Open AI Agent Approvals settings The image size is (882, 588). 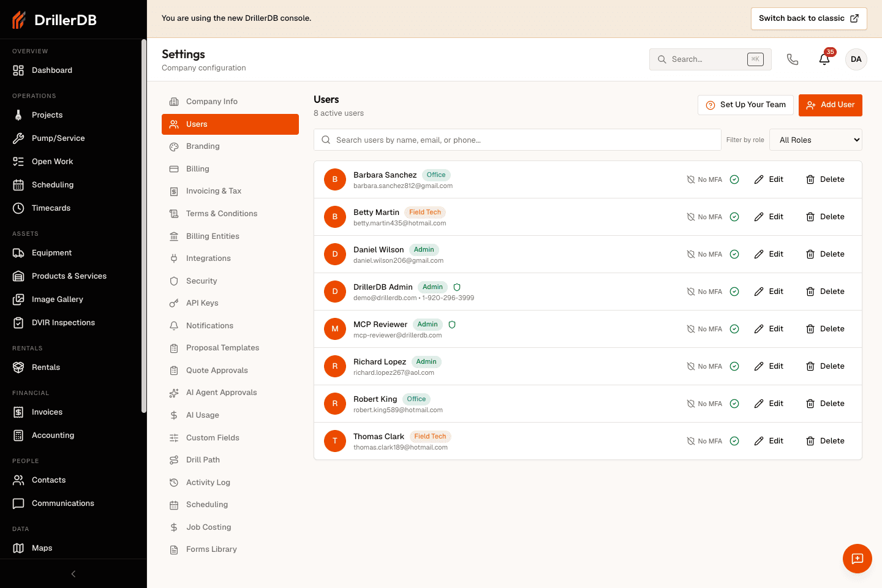(230, 393)
